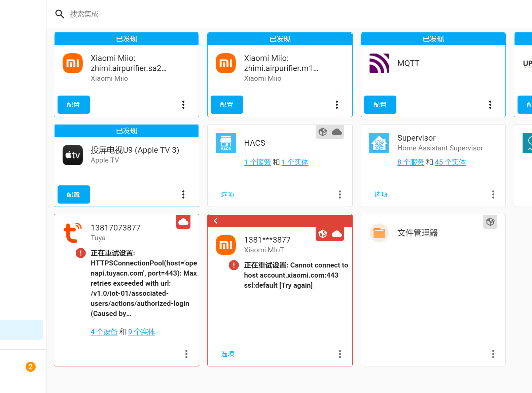This screenshot has height=393, width=532.
Task: Select the highlighted sidebar menu item
Action: point(21,330)
